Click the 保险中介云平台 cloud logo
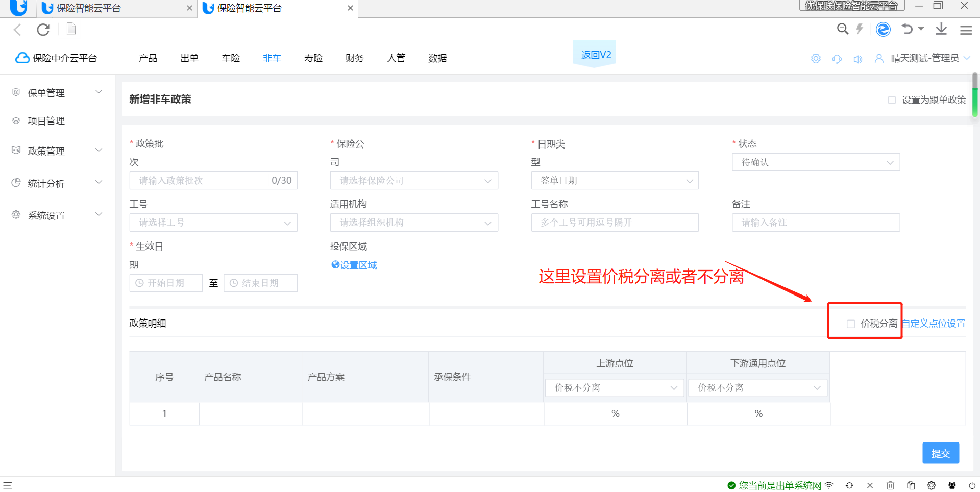This screenshot has width=980, height=492. [x=22, y=58]
